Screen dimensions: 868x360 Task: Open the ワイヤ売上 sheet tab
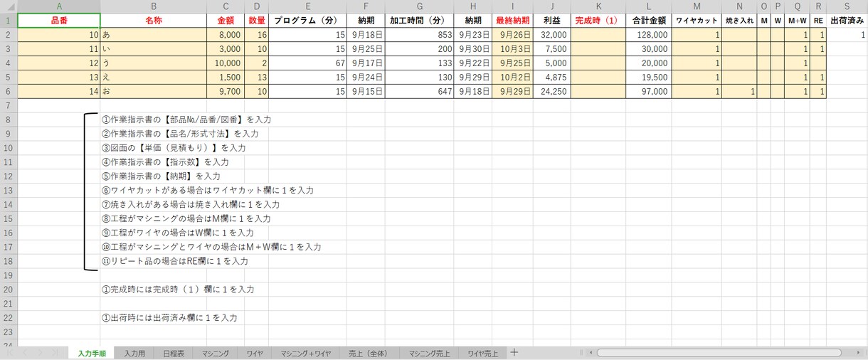click(482, 353)
